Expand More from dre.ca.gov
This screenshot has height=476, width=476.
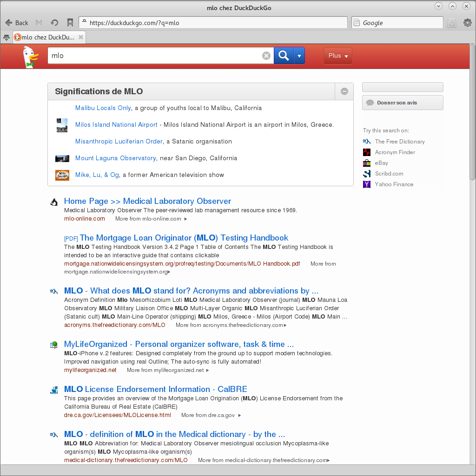click(211, 415)
